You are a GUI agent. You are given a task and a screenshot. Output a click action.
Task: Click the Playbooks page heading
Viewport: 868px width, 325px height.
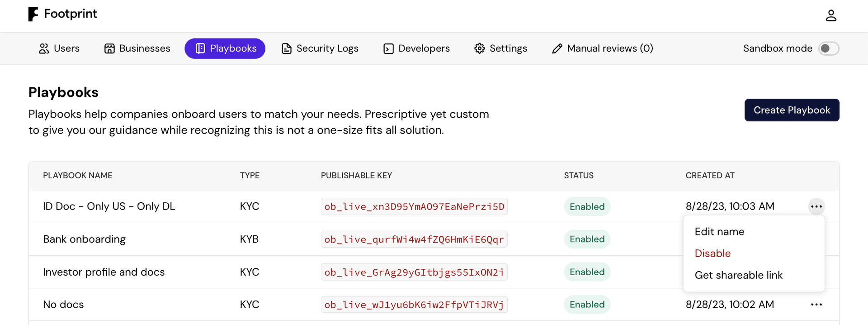pos(63,92)
